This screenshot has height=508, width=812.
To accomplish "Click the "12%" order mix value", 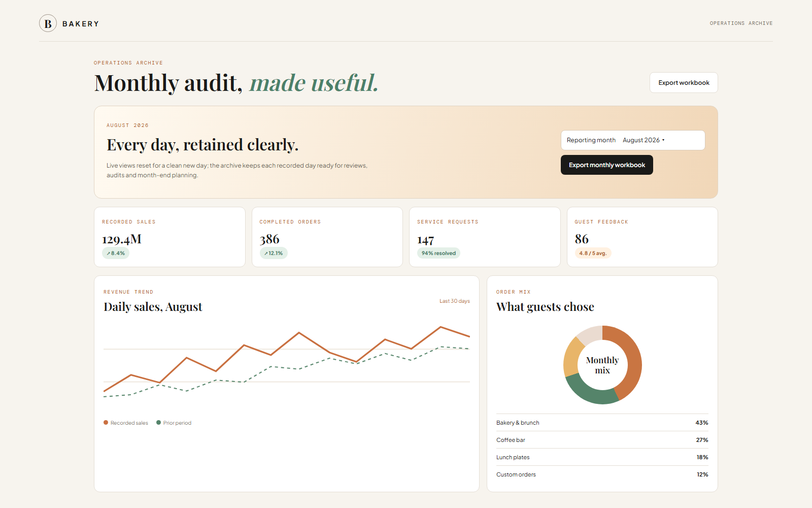I will click(702, 474).
